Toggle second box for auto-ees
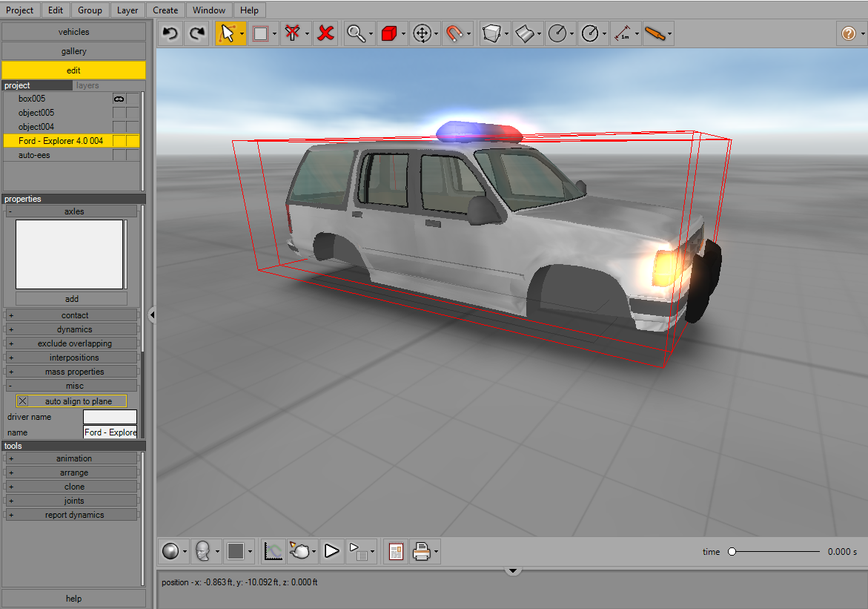The width and height of the screenshot is (868, 609). click(x=133, y=155)
